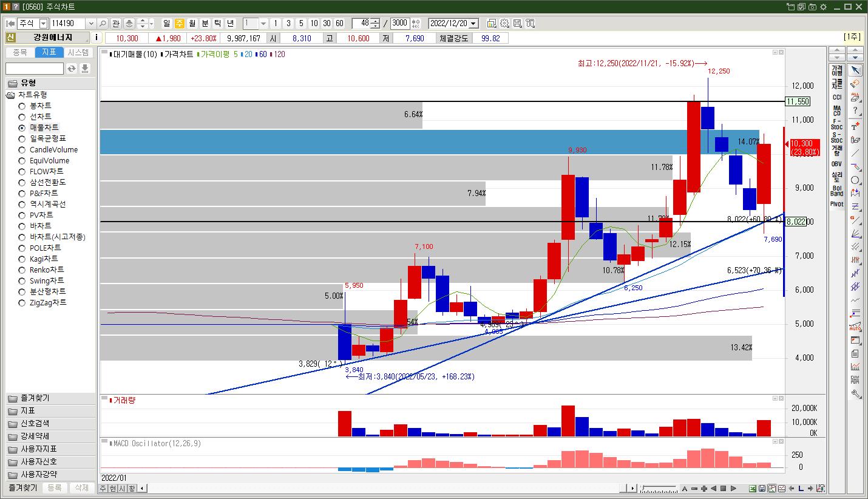The image size is (868, 499).
Task: Select the text annotation tool
Action: [x=855, y=126]
